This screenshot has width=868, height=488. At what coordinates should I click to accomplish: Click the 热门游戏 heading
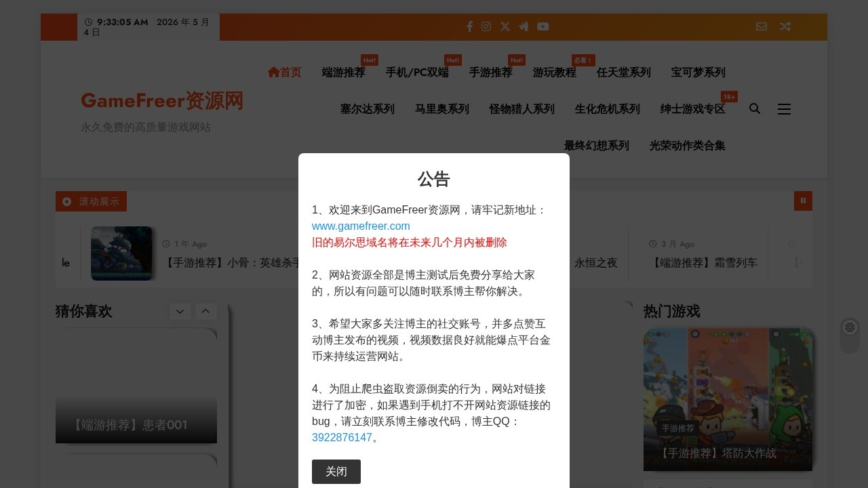click(x=672, y=311)
